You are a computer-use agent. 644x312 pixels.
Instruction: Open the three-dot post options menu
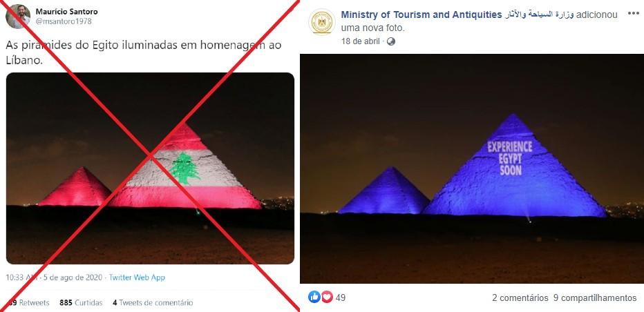[634, 14]
